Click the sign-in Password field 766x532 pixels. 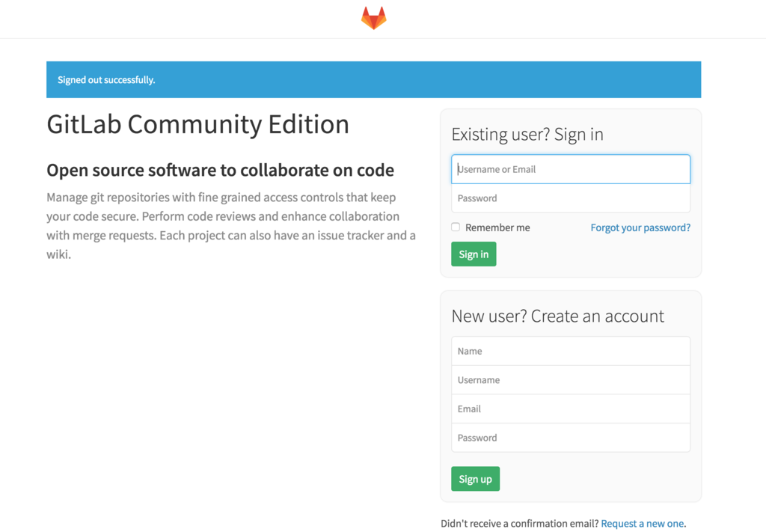(571, 198)
